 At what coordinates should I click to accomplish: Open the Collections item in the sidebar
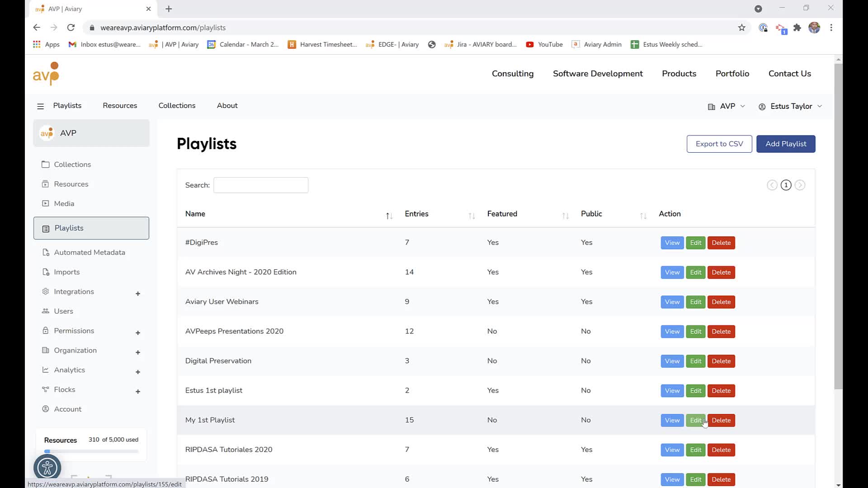point(72,164)
